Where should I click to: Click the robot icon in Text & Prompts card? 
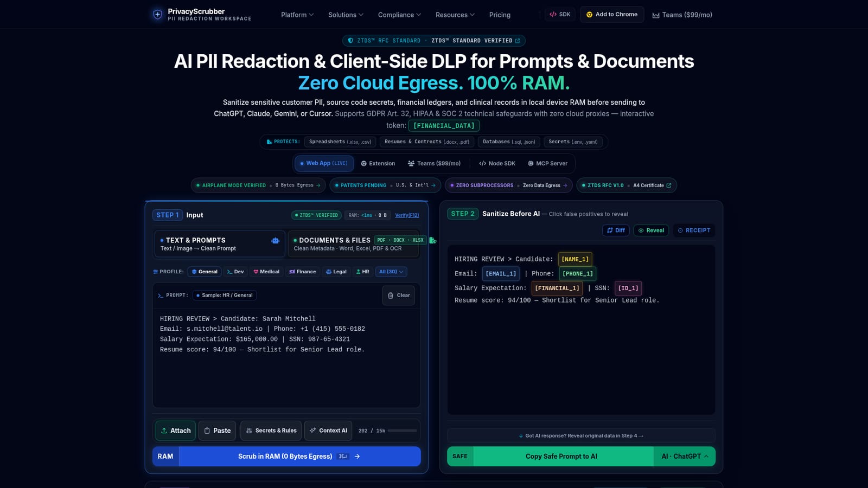pyautogui.click(x=275, y=240)
